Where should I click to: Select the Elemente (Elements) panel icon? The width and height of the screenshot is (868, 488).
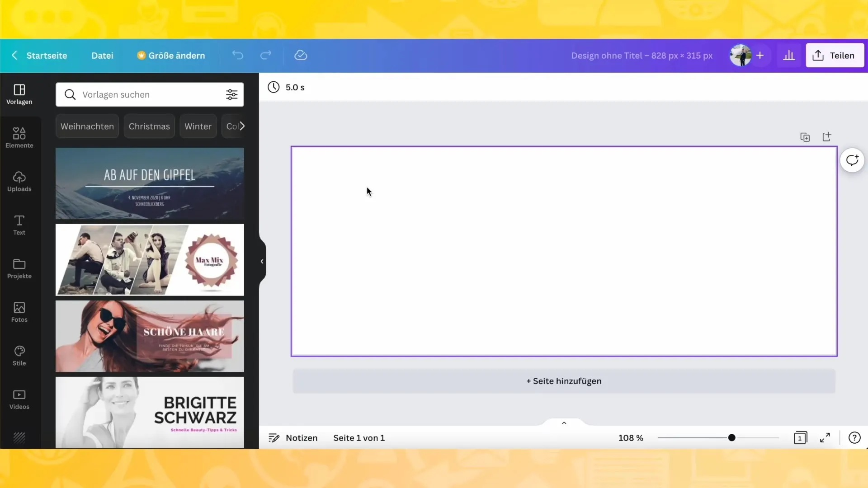click(19, 137)
